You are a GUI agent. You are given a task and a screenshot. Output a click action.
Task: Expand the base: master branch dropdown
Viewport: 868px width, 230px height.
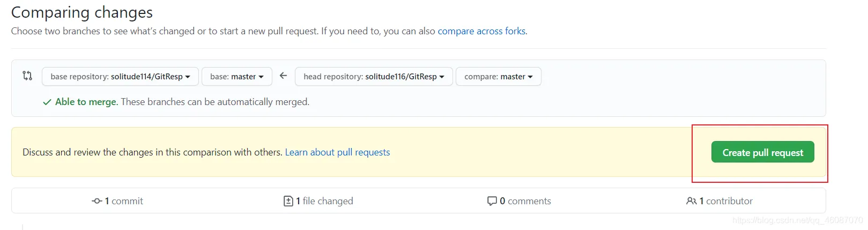pos(236,77)
